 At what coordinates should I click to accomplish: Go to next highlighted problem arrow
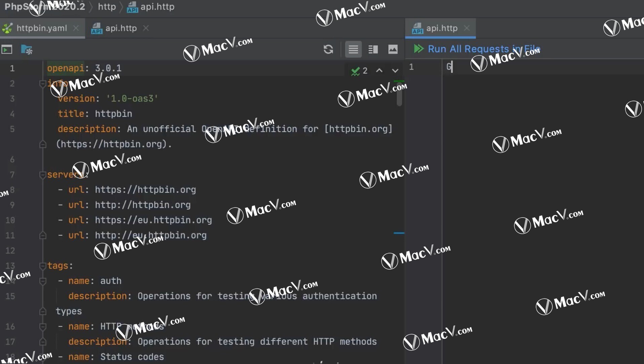(x=395, y=71)
